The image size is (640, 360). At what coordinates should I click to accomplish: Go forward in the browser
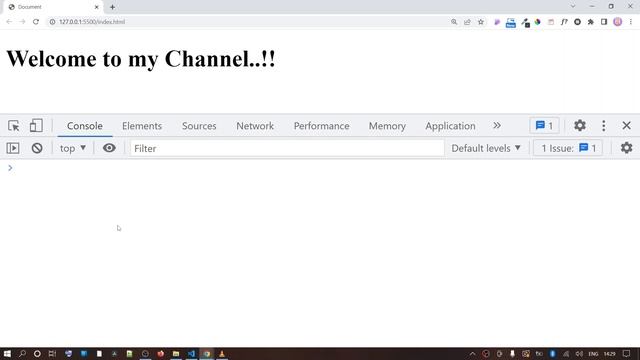pos(22,22)
